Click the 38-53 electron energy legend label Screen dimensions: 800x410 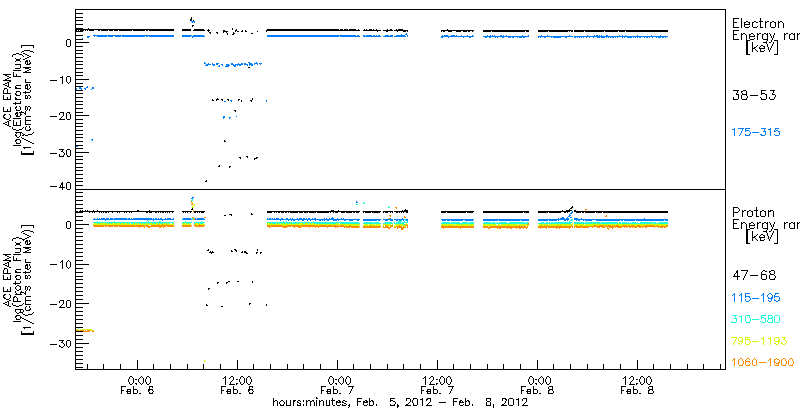click(754, 95)
